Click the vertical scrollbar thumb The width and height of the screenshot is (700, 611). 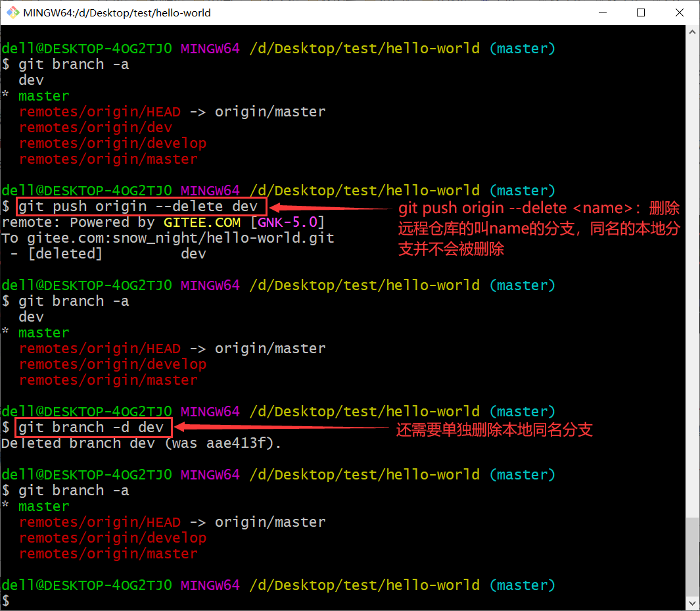pos(692,556)
